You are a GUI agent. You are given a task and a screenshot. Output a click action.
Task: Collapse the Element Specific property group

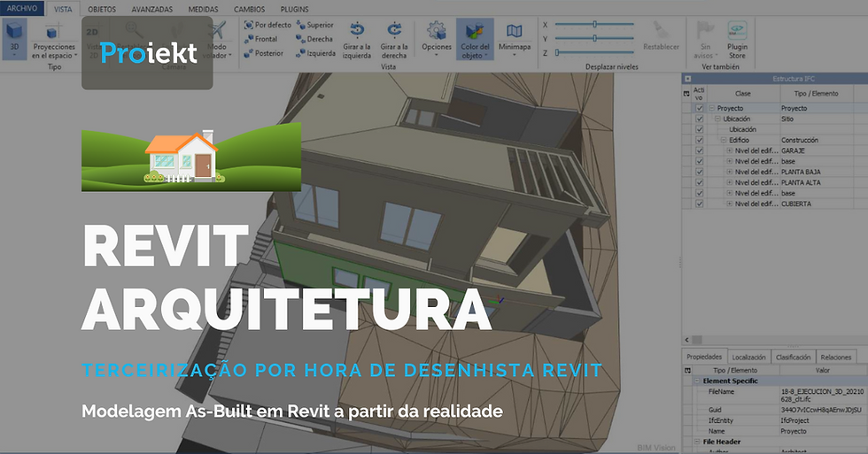(698, 381)
